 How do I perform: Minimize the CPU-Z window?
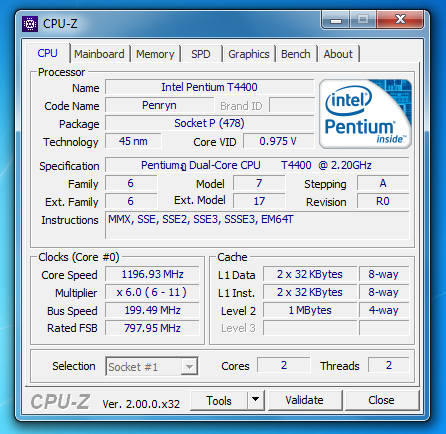(336, 20)
